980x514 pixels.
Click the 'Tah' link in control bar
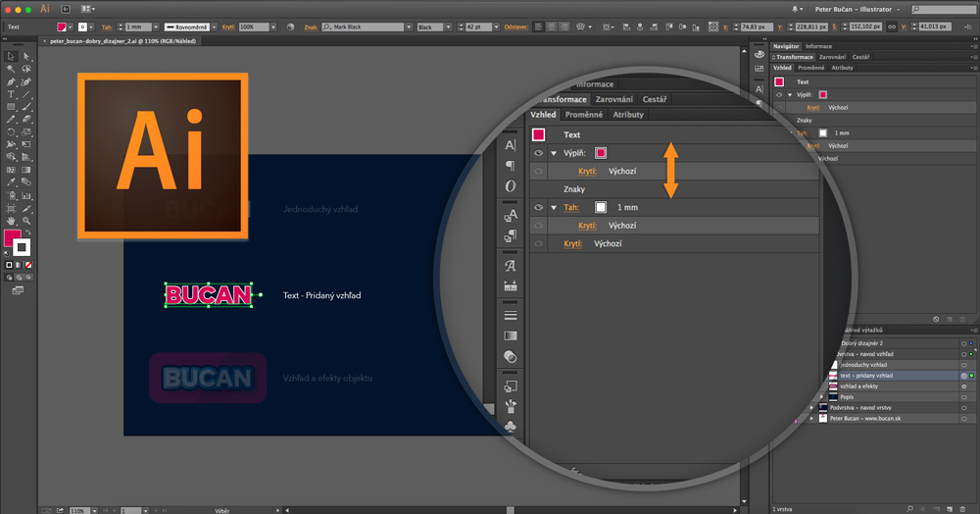pyautogui.click(x=107, y=26)
